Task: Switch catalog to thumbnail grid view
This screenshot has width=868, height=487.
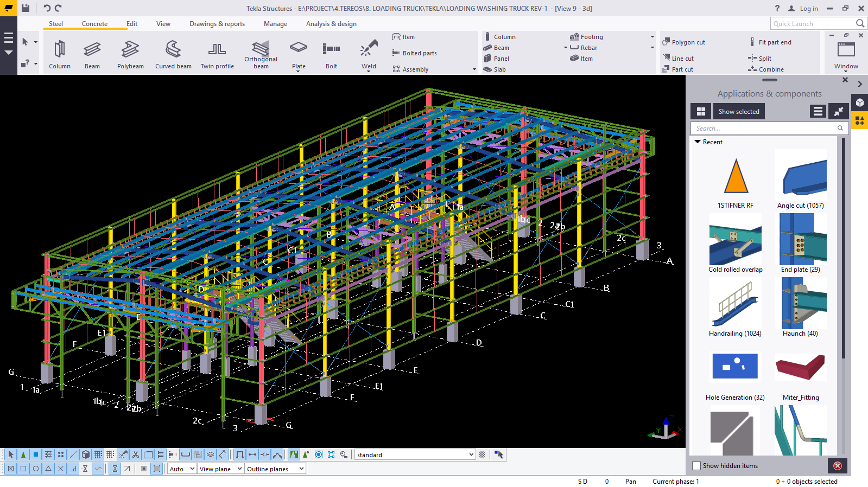Action: tap(701, 111)
